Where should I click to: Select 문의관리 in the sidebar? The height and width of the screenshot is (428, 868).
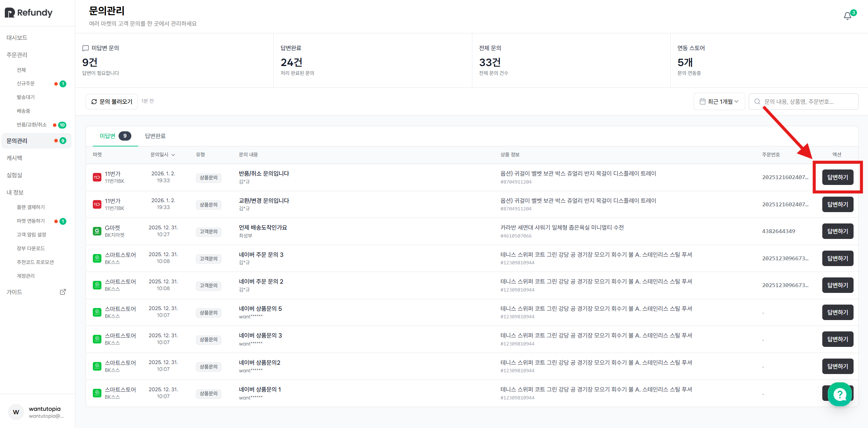(x=36, y=141)
